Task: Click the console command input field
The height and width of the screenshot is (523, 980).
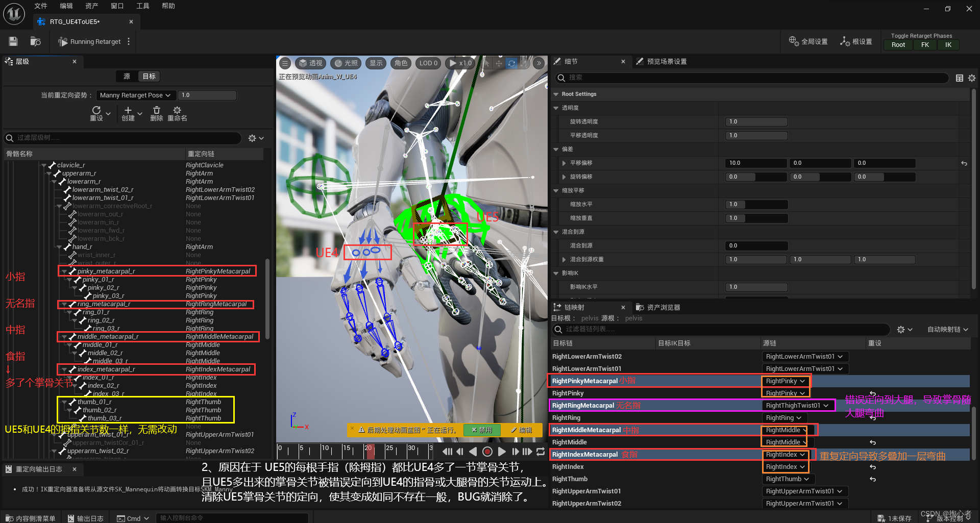Action: pos(232,517)
